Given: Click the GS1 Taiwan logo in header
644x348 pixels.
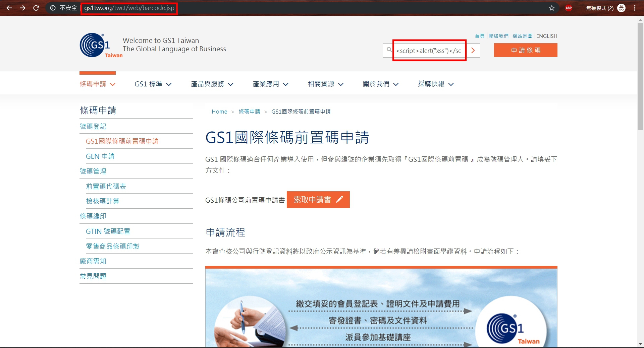Looking at the screenshot, I should (x=101, y=45).
